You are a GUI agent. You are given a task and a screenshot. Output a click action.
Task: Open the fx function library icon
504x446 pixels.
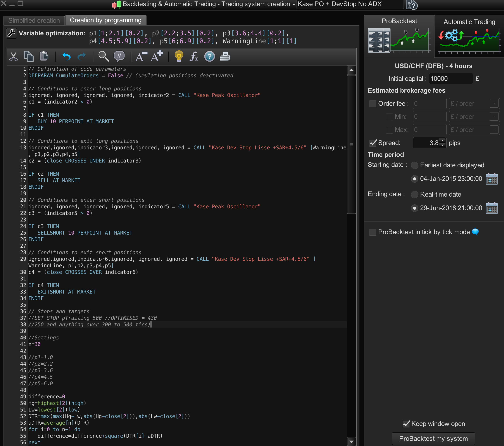click(x=194, y=57)
